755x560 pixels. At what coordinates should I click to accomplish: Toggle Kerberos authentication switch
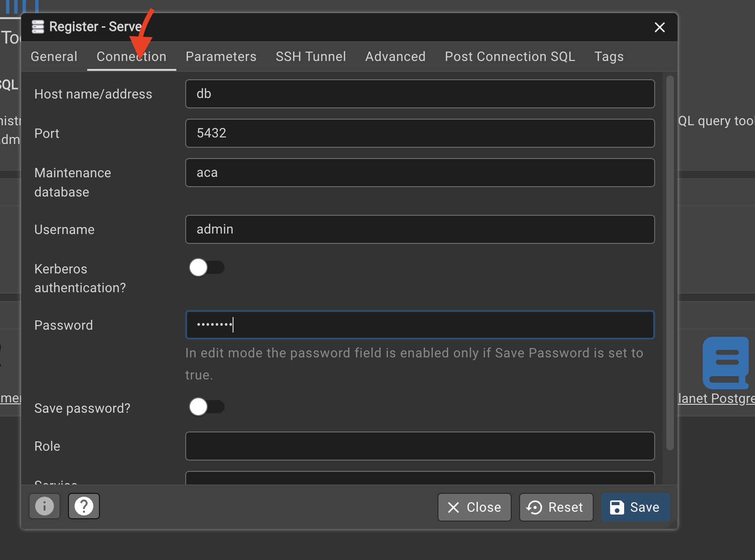tap(206, 268)
